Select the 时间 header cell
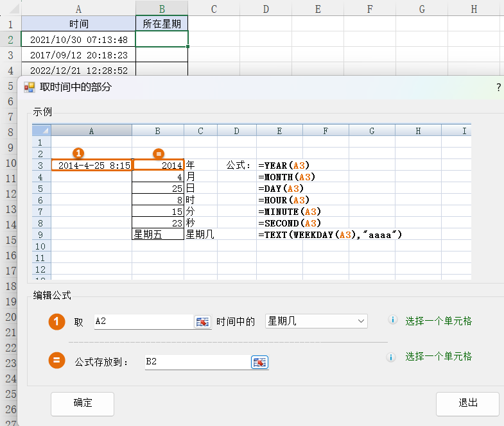 point(78,24)
